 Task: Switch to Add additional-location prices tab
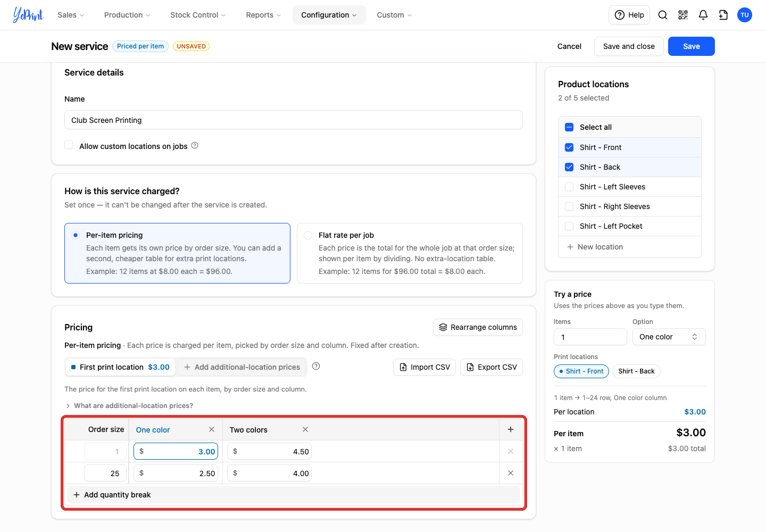(x=242, y=367)
